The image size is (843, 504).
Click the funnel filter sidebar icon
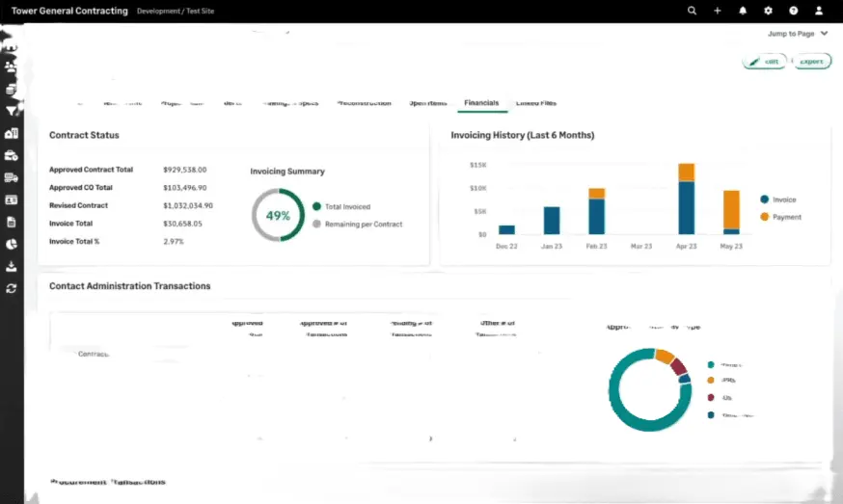click(x=11, y=111)
